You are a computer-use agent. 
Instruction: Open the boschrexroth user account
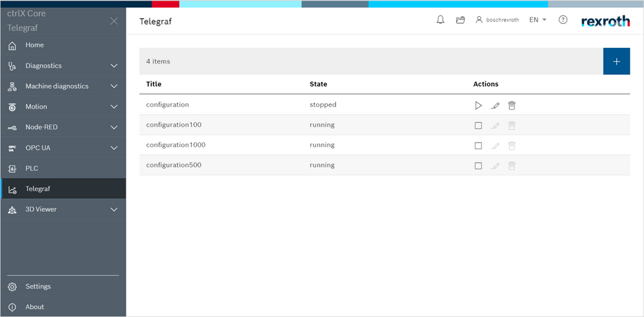(498, 20)
